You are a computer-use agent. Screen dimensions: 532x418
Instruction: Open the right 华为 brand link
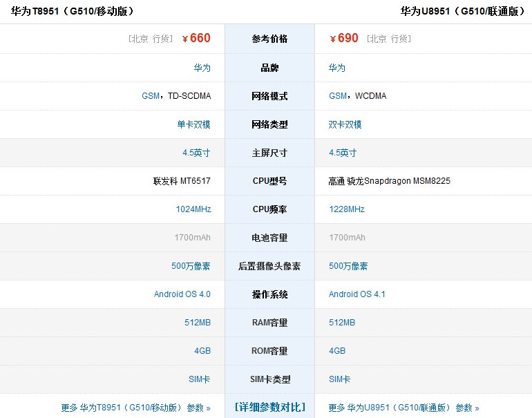coord(337,68)
